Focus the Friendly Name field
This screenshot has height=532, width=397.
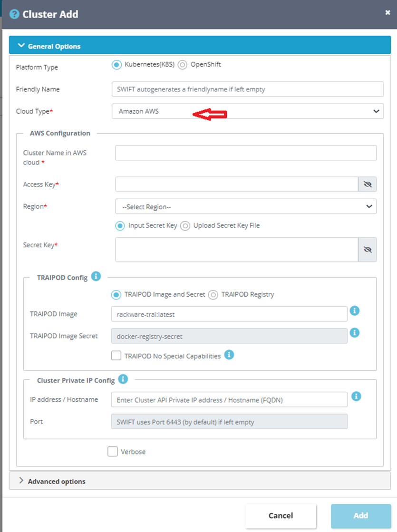248,89
